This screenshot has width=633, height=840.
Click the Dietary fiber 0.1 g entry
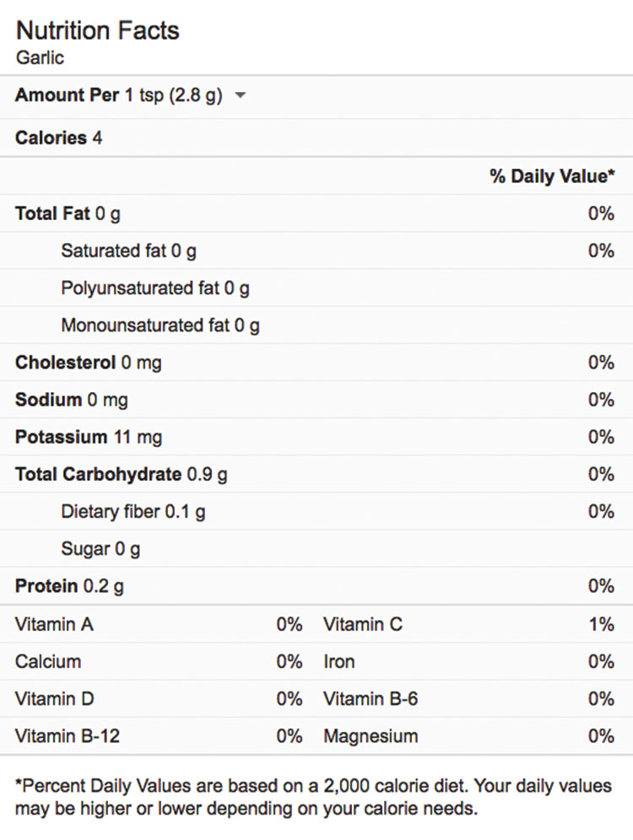tap(133, 511)
